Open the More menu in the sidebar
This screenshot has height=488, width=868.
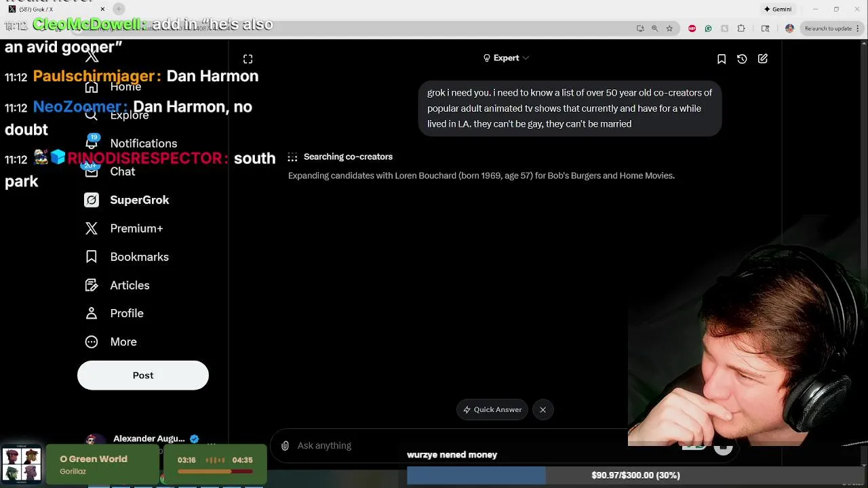110,342
